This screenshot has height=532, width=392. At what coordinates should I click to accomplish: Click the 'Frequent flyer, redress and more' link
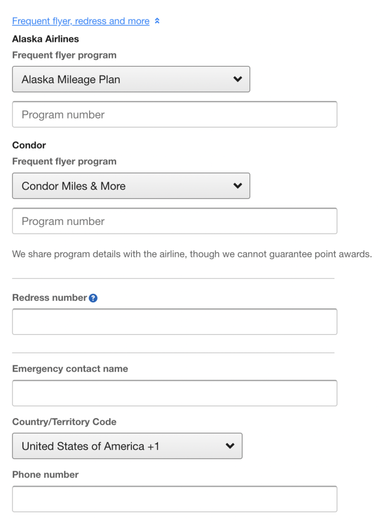point(80,21)
